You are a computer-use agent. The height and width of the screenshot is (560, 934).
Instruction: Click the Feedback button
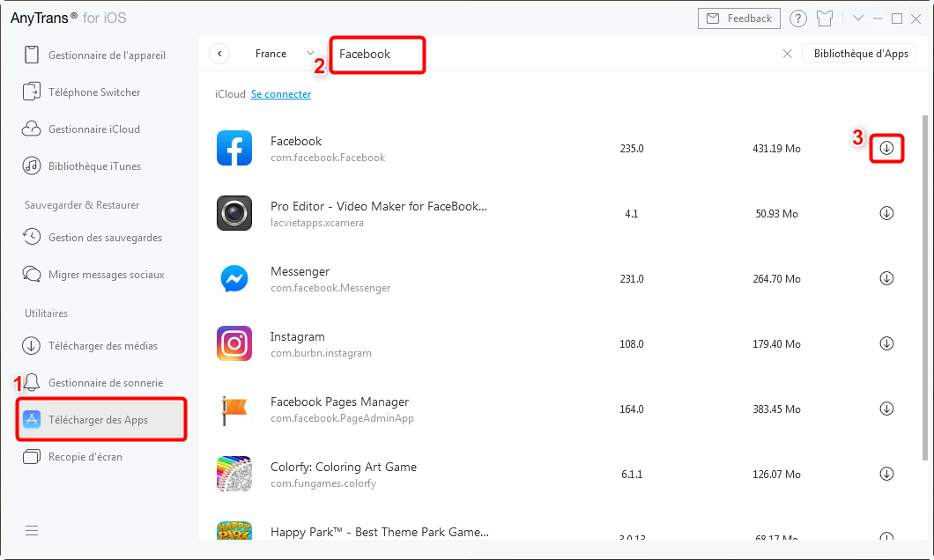pyautogui.click(x=738, y=18)
